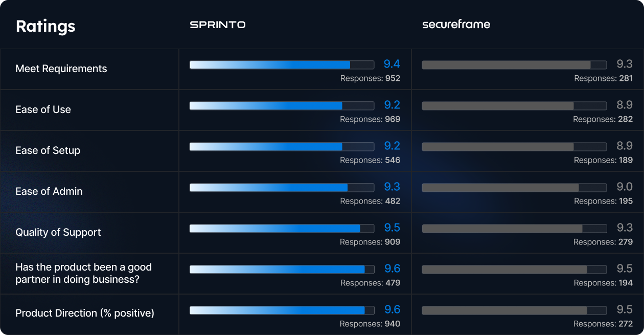Screen dimensions: 644x335
Task: Click Secureframe's Responses: 272 count
Action: pyautogui.click(x=603, y=324)
